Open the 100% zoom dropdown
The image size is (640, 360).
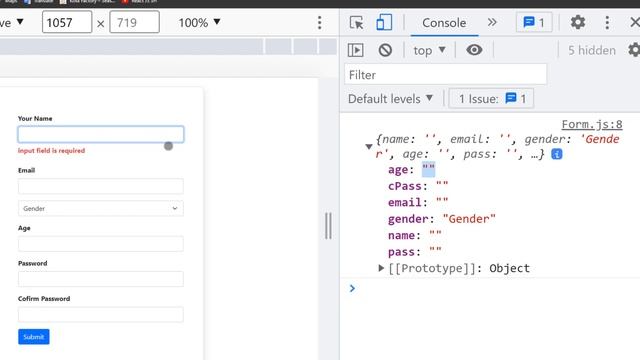199,22
